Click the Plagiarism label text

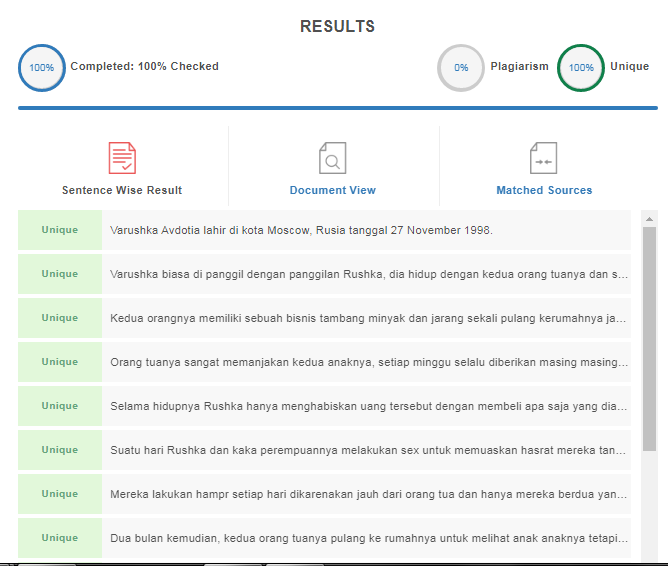519,66
